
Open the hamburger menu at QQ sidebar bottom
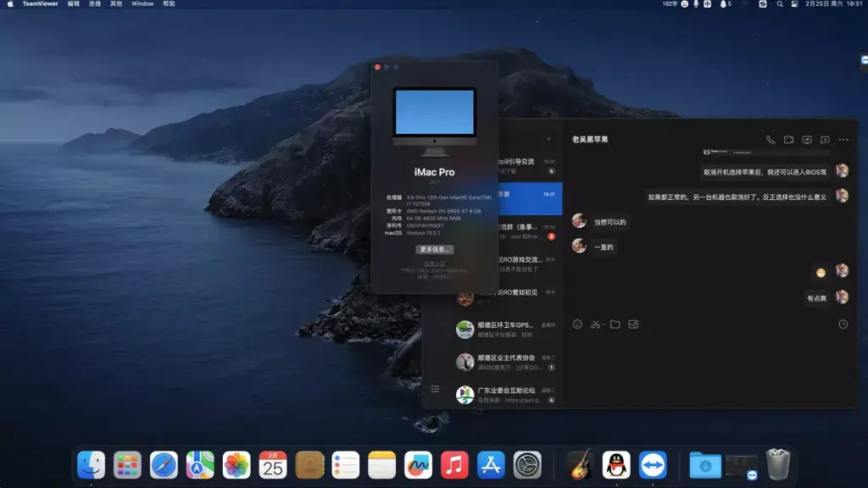coord(435,389)
